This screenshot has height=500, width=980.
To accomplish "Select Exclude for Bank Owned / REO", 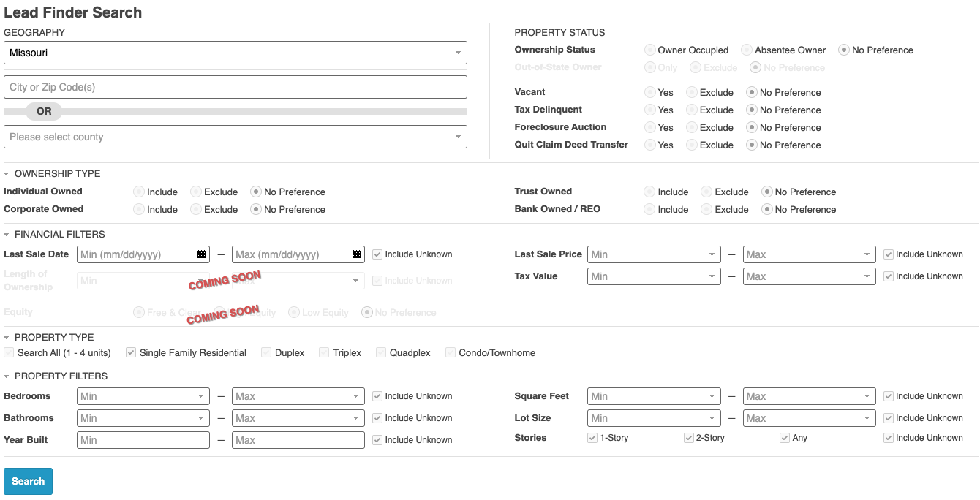I will pyautogui.click(x=706, y=209).
